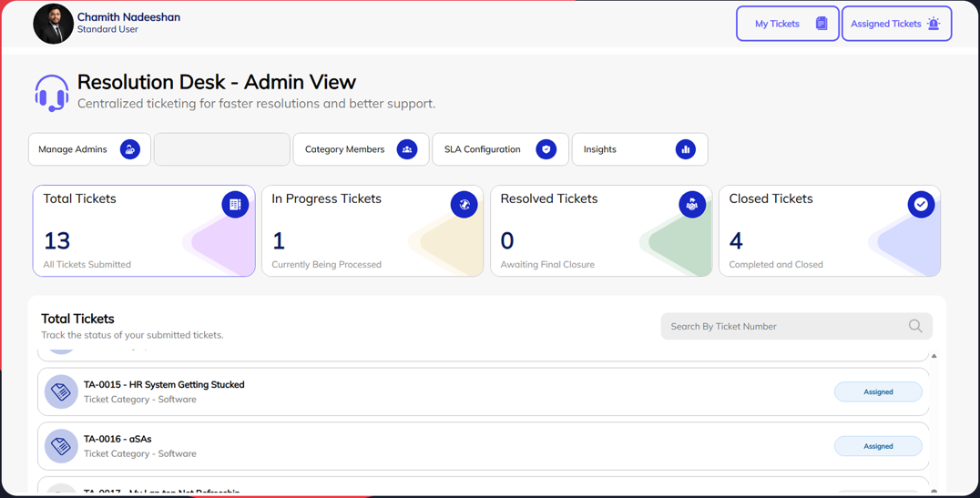
Task: Click the headset Resolution Desk logo
Action: [51, 93]
